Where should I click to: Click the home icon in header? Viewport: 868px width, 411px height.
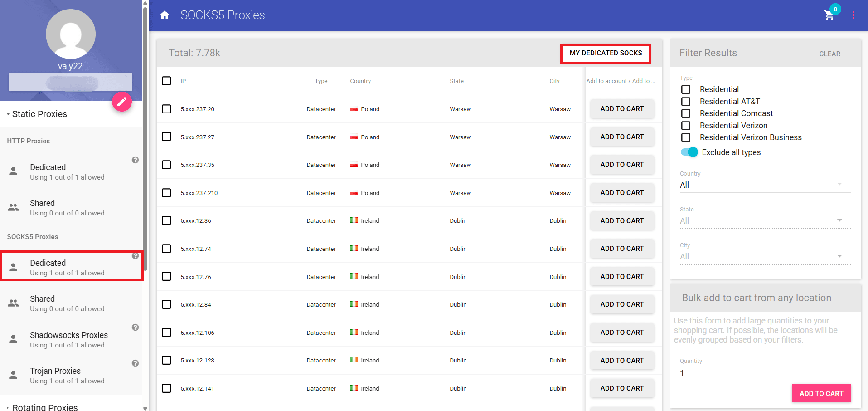click(165, 15)
